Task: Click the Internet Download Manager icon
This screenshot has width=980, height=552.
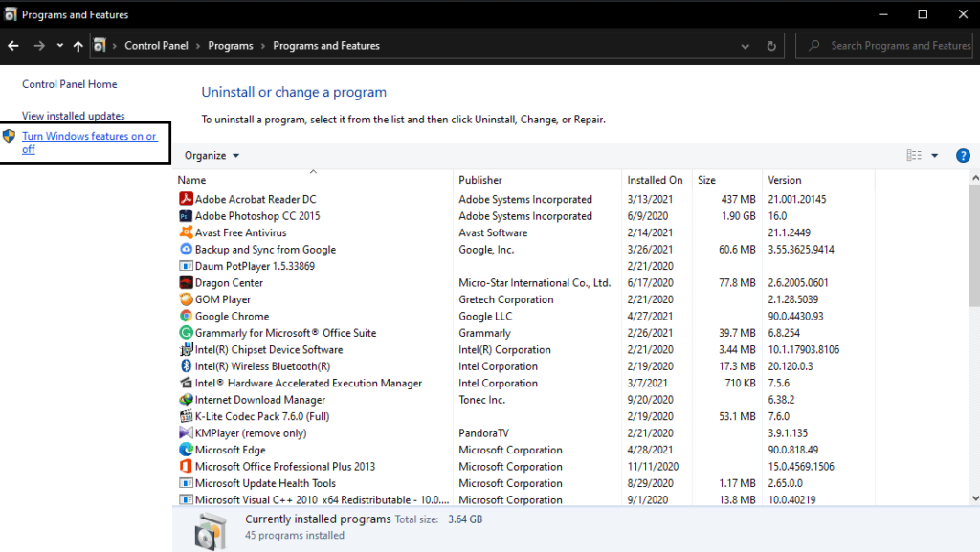Action: (x=186, y=400)
